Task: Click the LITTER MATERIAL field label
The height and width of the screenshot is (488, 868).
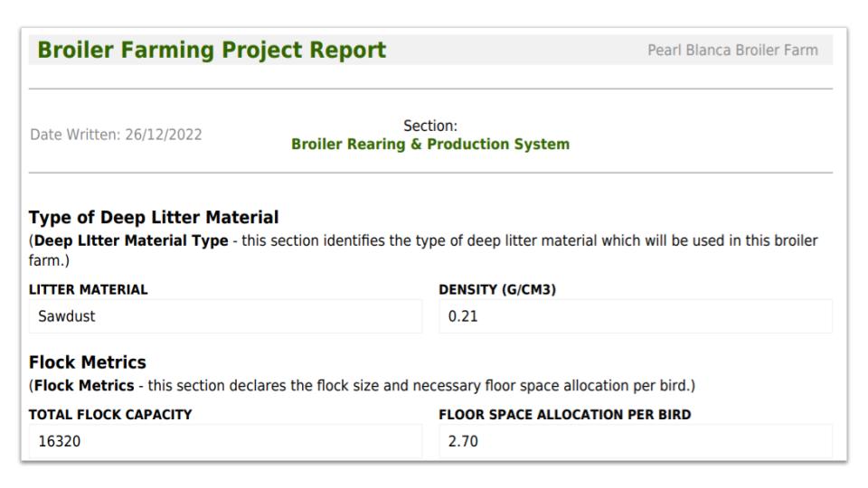Action: click(88, 290)
